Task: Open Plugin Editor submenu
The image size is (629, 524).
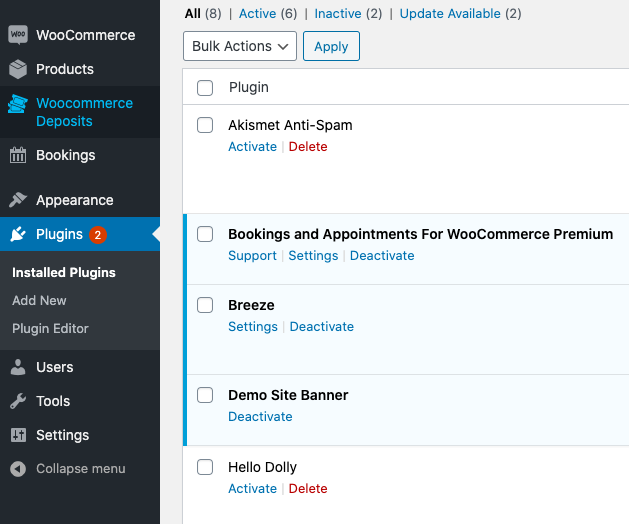Action: coord(50,329)
